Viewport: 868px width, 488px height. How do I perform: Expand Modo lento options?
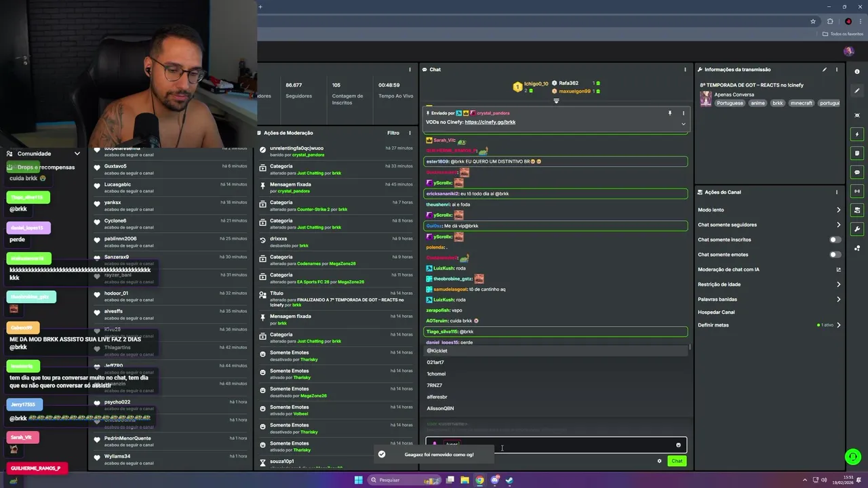[838, 210]
